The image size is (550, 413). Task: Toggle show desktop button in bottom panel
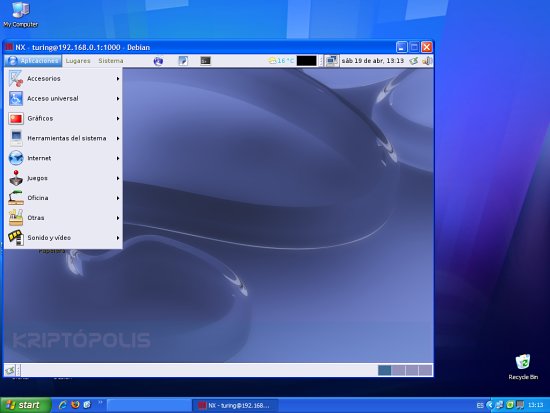coord(9,370)
